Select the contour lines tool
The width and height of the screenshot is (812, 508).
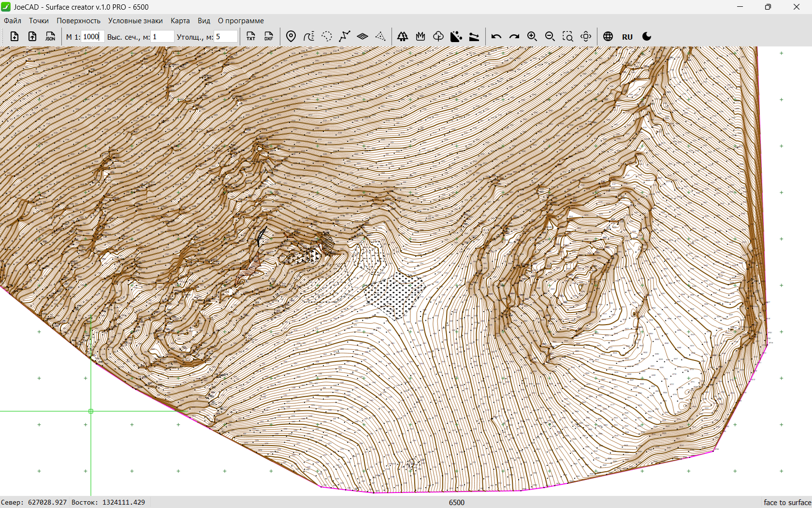(309, 36)
